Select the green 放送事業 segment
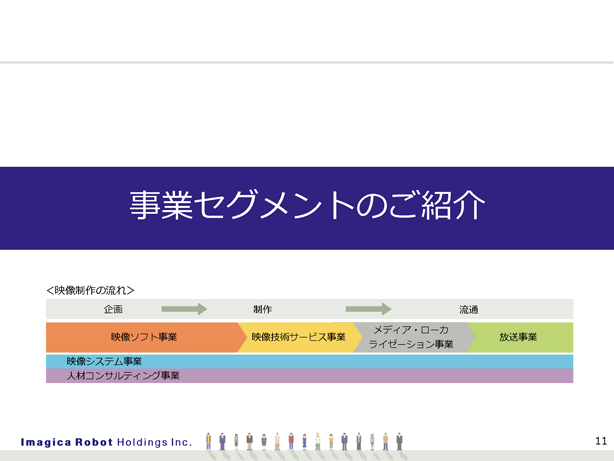This screenshot has width=614, height=461. (x=518, y=337)
